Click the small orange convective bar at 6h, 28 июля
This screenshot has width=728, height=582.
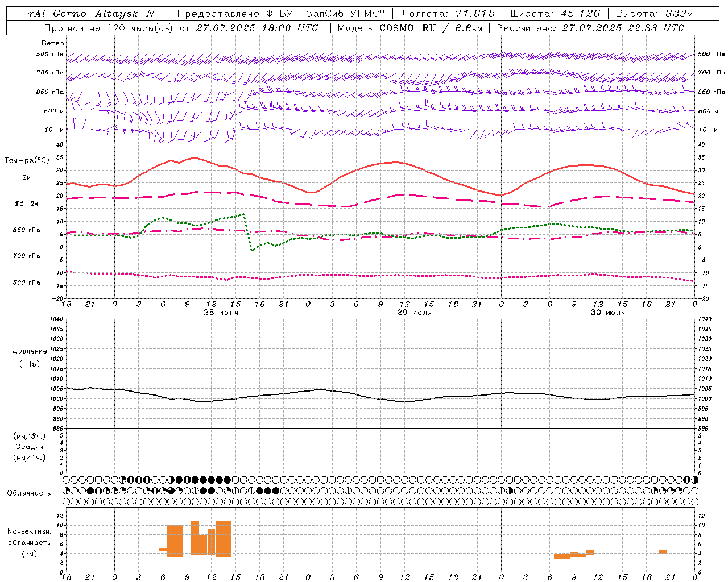163,549
